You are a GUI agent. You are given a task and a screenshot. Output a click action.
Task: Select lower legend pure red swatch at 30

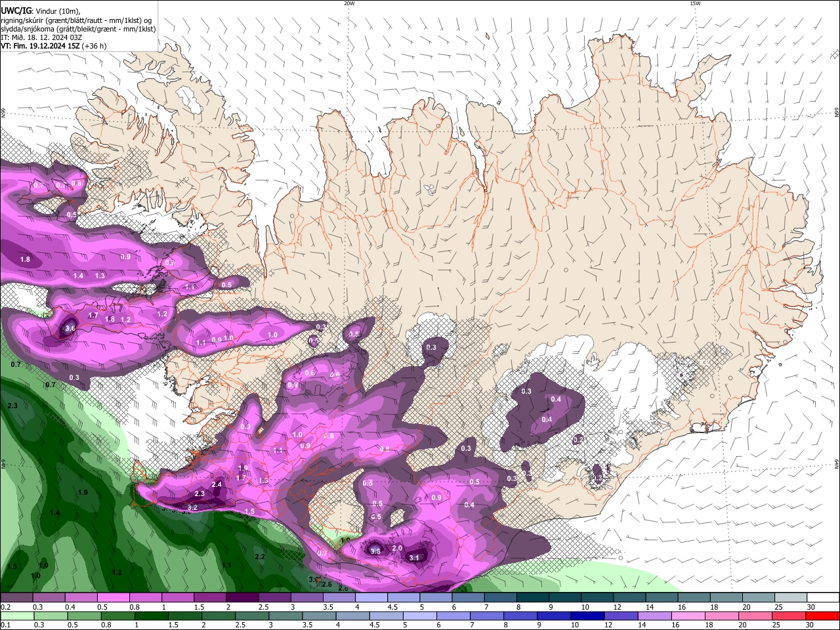[823, 616]
